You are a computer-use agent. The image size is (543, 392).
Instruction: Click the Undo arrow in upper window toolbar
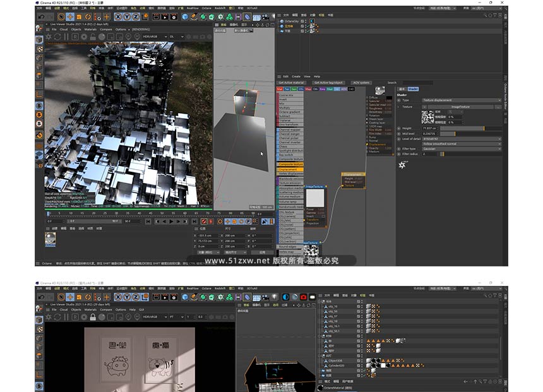(42, 16)
